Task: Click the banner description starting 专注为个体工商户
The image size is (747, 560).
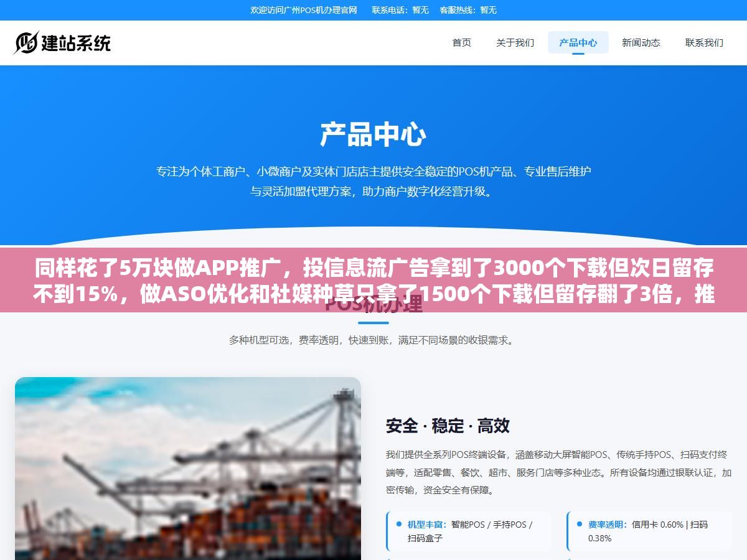Action: tap(374, 181)
